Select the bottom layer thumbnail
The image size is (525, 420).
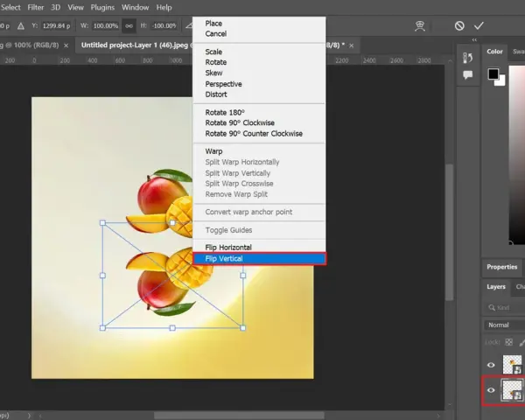(x=512, y=390)
